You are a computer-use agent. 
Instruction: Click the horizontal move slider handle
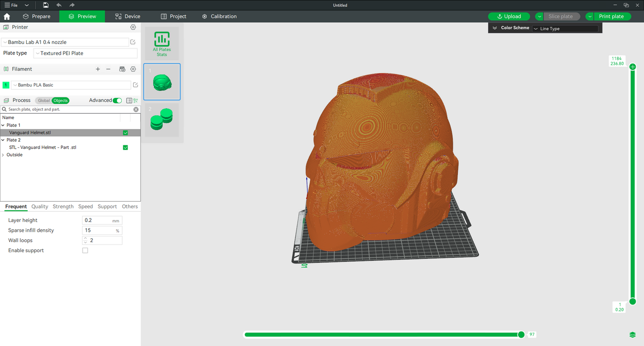pyautogui.click(x=521, y=335)
